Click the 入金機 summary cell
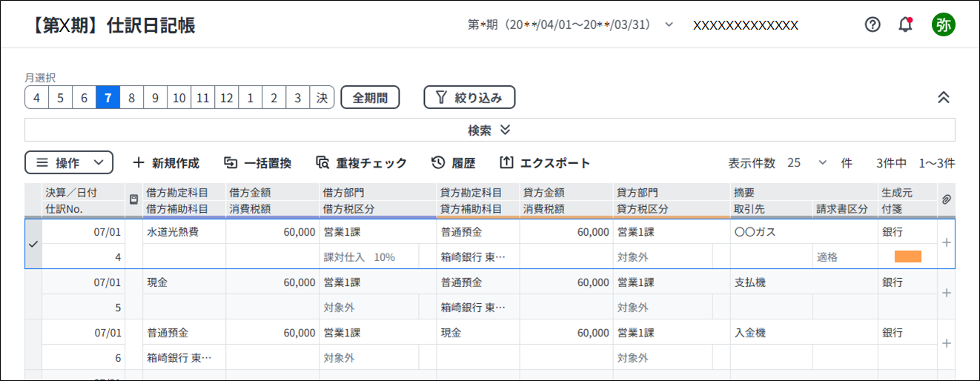The width and height of the screenshot is (980, 381). tap(804, 333)
